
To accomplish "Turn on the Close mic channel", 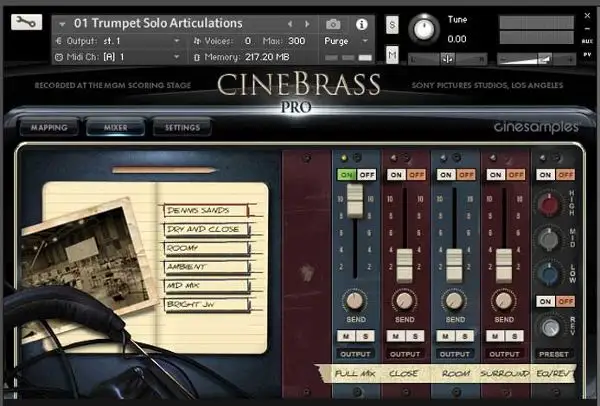I will coord(396,173).
